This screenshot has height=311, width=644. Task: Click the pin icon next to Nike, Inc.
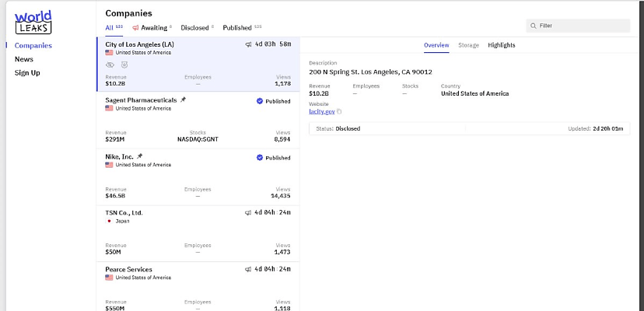click(x=140, y=156)
